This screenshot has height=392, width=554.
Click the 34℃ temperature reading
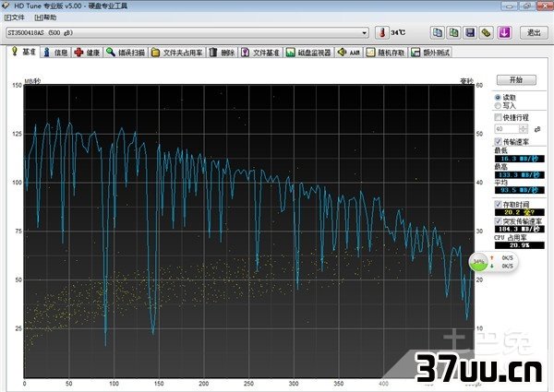[398, 33]
